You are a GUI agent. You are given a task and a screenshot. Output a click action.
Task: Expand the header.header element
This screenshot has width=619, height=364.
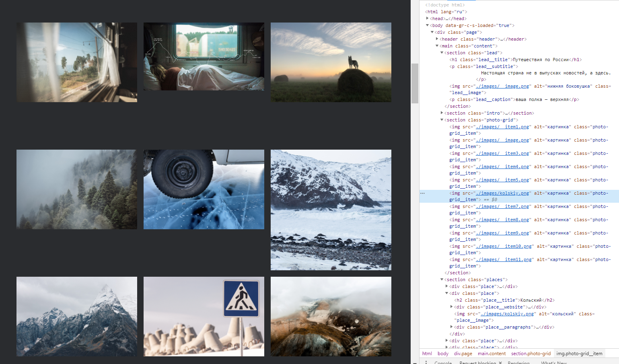437,39
